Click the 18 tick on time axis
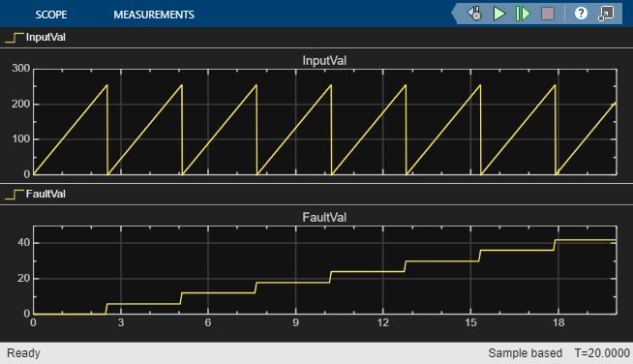The height and width of the screenshot is (364, 633). (558, 322)
